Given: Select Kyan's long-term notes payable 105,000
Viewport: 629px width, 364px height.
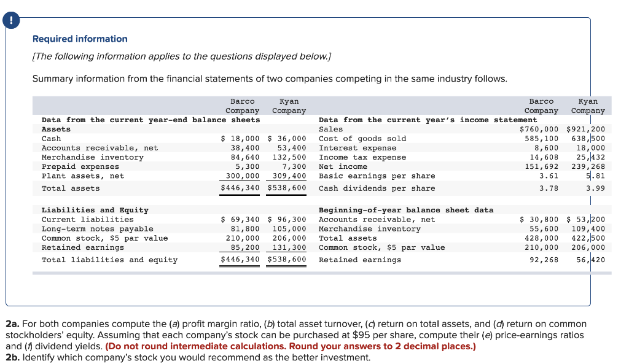Looking at the screenshot, I should (289, 229).
